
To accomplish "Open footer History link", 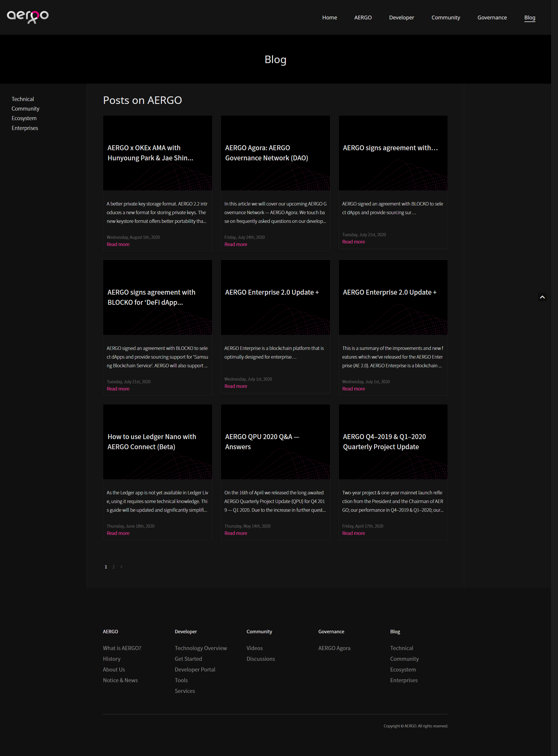I will (x=111, y=659).
